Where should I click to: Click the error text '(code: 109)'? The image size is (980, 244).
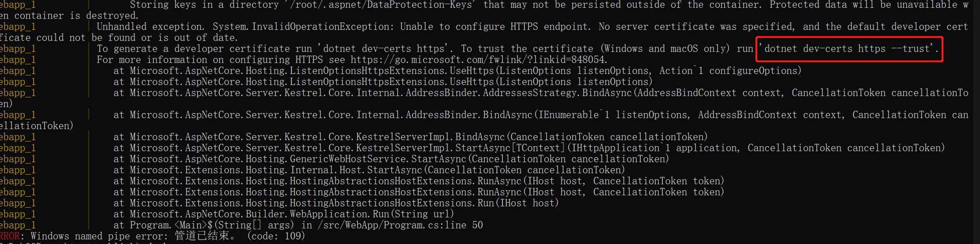point(276,236)
